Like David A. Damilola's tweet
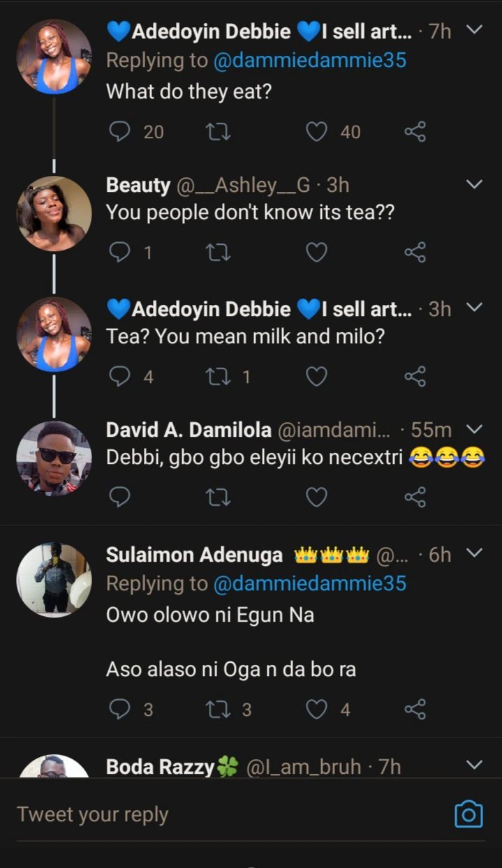This screenshot has width=502, height=868. click(x=317, y=497)
